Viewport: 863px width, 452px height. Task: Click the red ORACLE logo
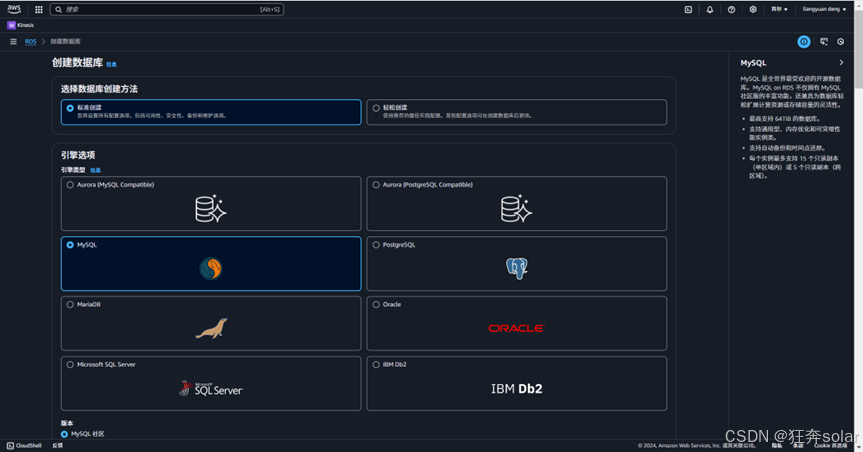coord(516,328)
